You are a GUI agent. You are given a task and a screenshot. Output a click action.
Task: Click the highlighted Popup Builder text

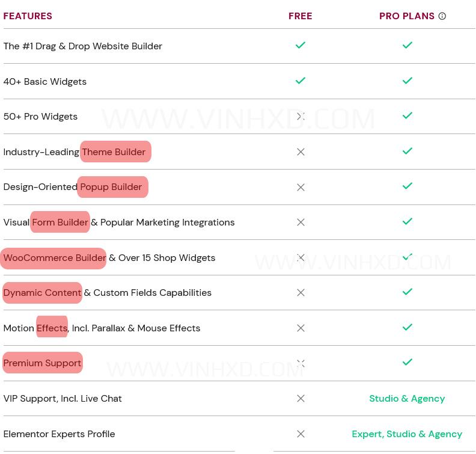pyautogui.click(x=112, y=187)
